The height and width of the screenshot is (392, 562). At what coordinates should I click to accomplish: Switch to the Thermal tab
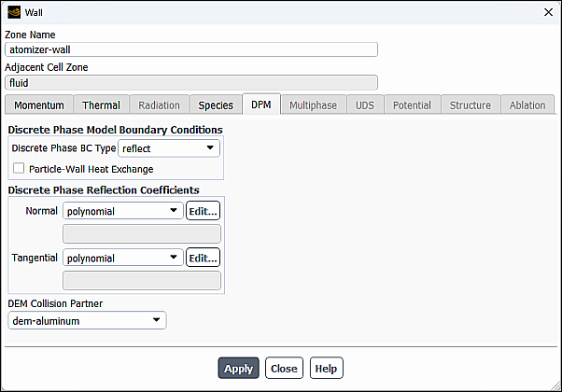[101, 105]
